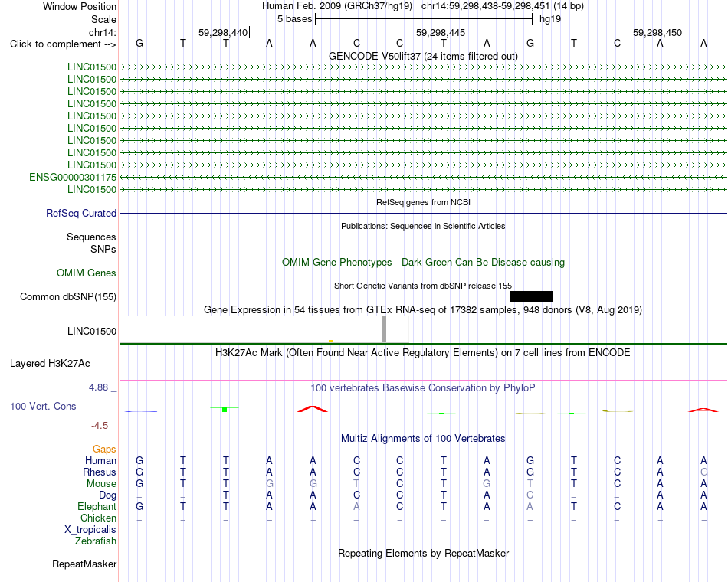
Task: Click the GTEx Gene Expression track title
Action: tap(423, 309)
